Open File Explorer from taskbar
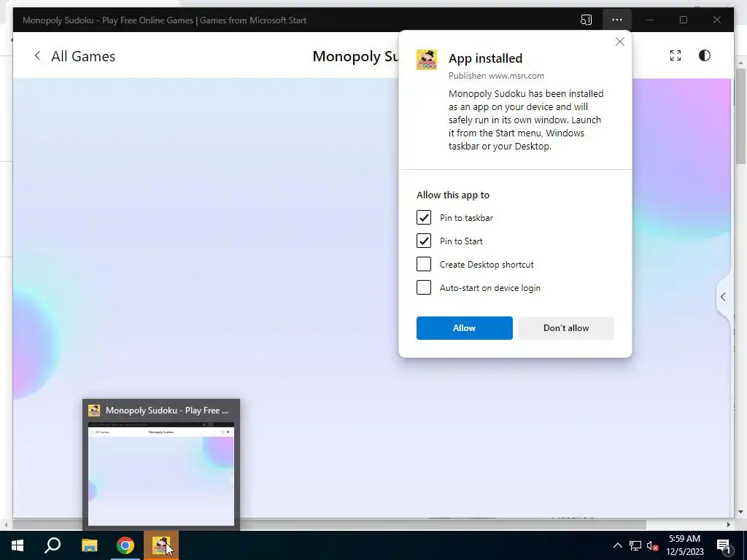This screenshot has height=560, width=747. click(x=89, y=545)
